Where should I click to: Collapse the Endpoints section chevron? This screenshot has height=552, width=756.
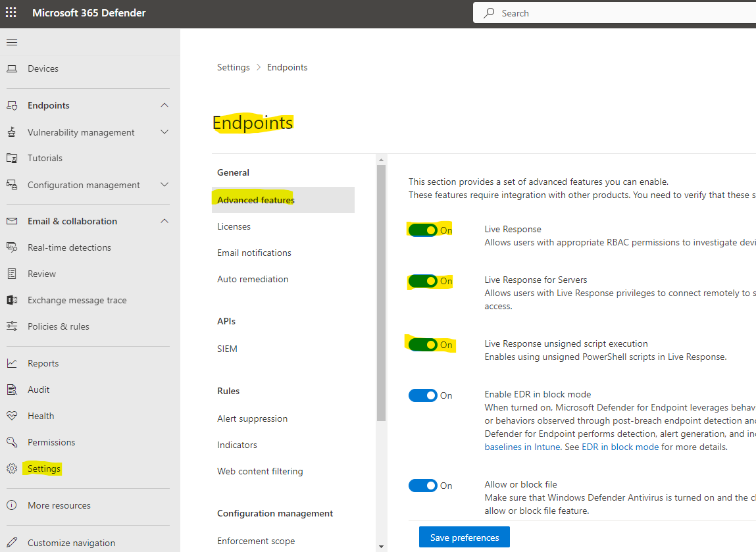point(164,105)
